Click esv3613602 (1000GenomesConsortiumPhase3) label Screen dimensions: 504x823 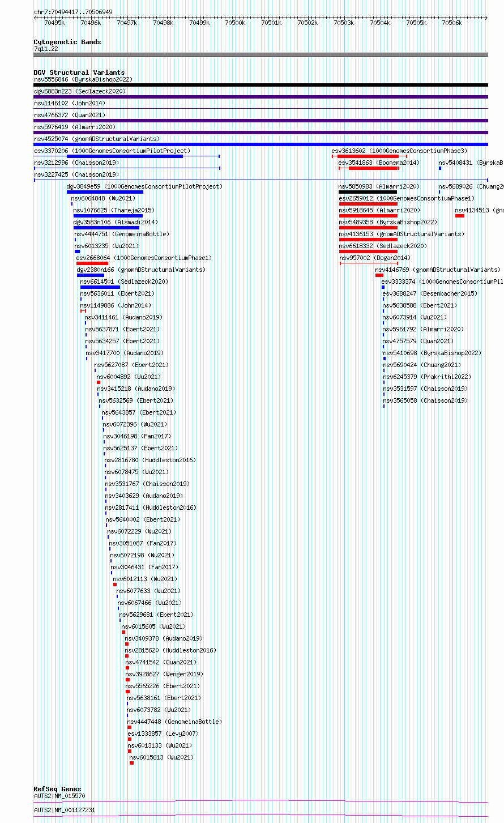[x=399, y=151]
